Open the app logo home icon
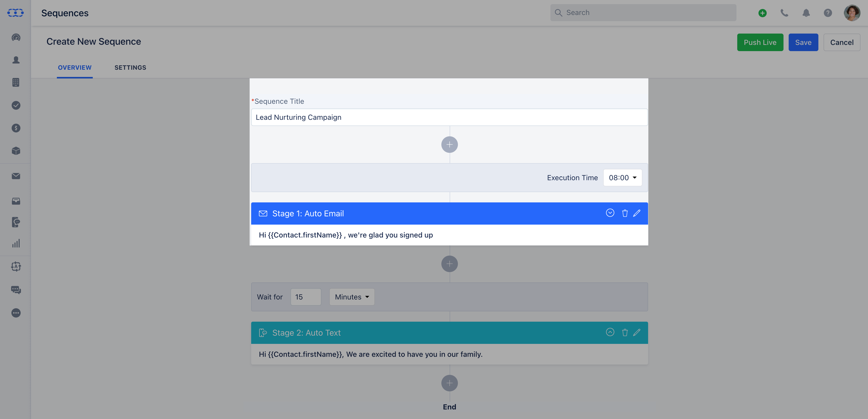The height and width of the screenshot is (419, 868). (x=16, y=13)
